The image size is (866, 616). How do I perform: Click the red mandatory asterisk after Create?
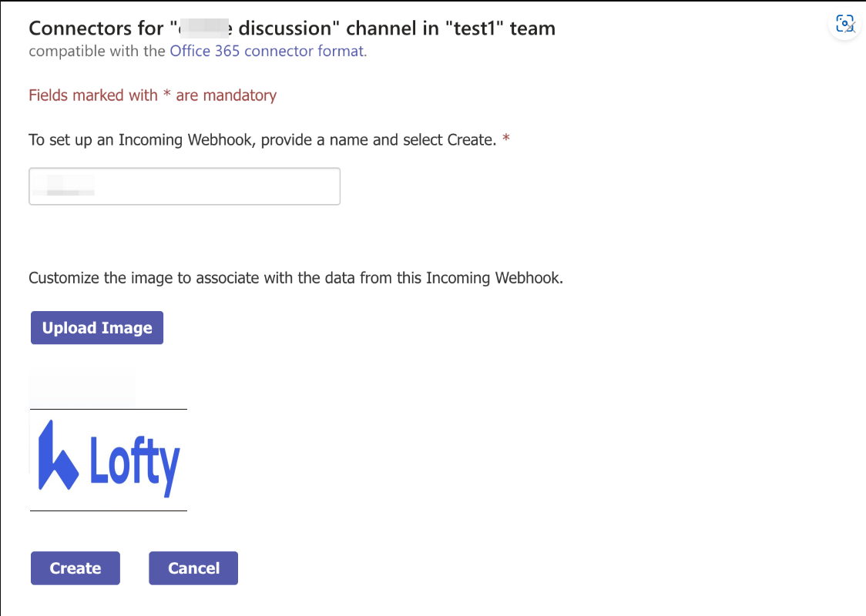(506, 139)
